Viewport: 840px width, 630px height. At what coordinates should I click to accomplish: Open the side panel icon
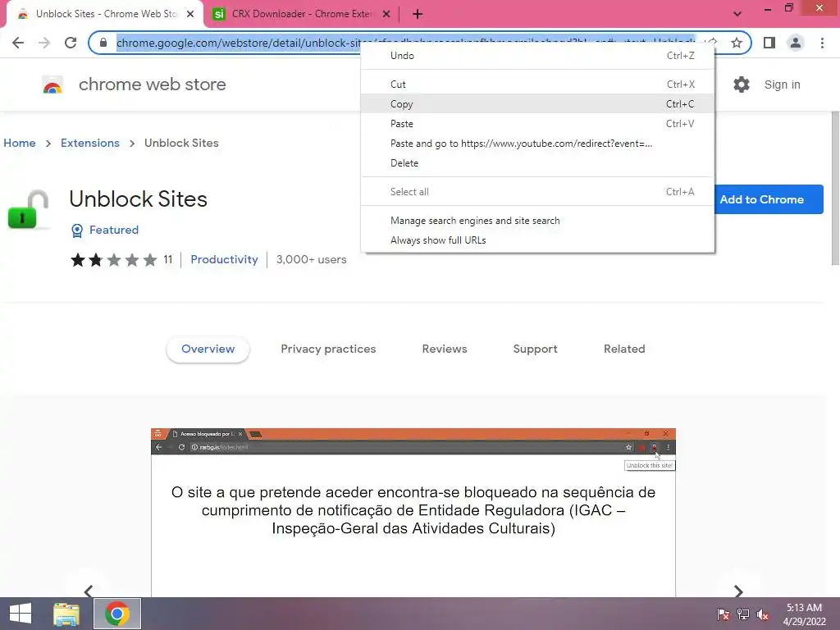tap(769, 43)
